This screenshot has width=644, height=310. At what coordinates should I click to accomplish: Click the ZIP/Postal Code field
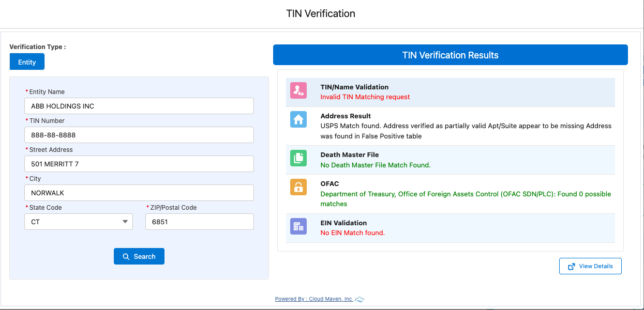point(199,221)
